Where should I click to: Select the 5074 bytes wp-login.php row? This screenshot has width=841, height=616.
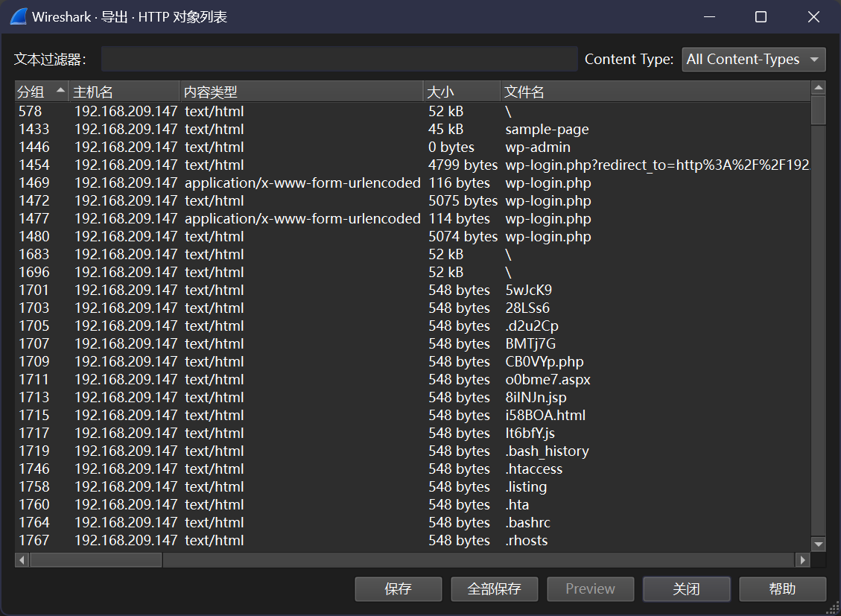pyautogui.click(x=413, y=236)
